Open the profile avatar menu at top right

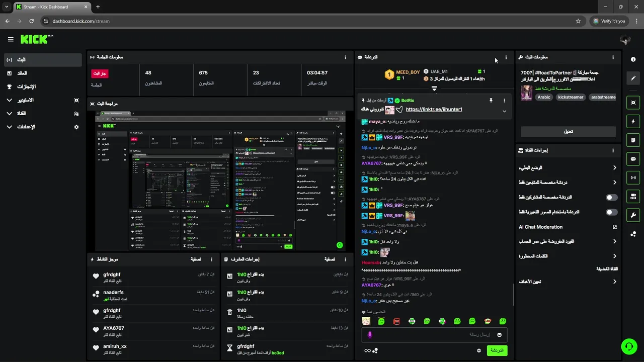pos(625,39)
